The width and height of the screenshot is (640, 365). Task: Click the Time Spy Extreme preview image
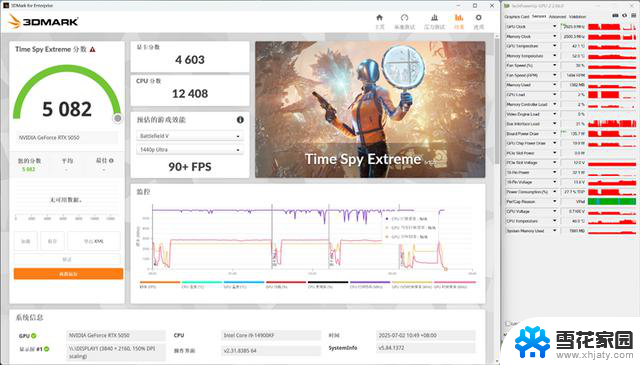click(370, 109)
